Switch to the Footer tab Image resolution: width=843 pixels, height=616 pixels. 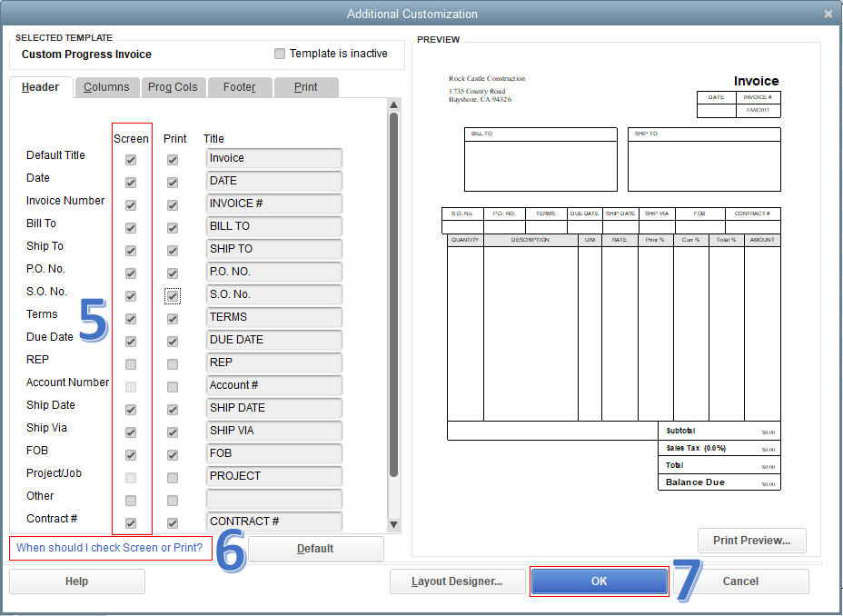[x=239, y=87]
